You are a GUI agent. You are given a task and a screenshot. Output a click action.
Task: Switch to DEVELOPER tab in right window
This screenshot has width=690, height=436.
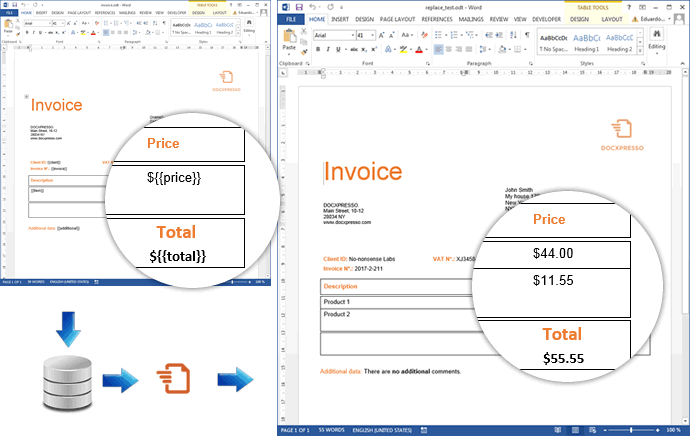pyautogui.click(x=547, y=19)
